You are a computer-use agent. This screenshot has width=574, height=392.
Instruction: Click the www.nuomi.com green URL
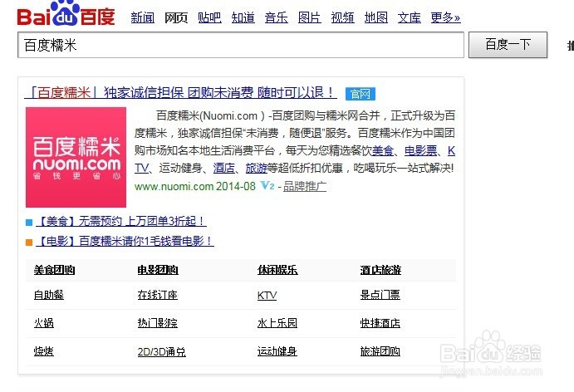click(x=174, y=186)
